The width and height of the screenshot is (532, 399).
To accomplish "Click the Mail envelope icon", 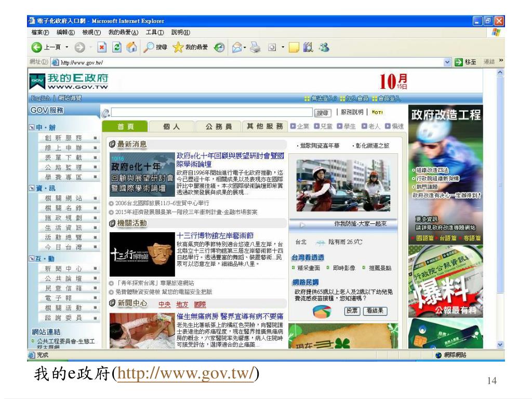I will 237,47.
